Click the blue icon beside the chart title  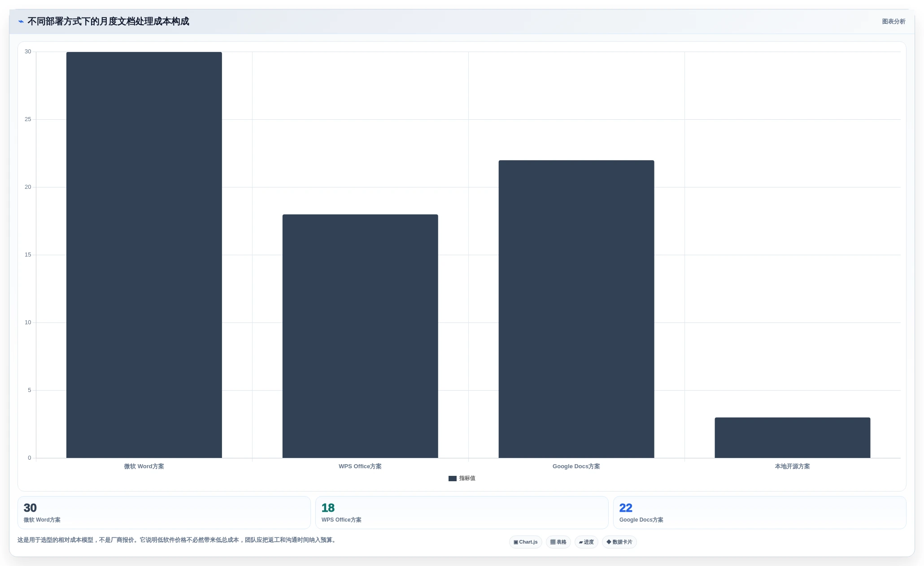(21, 22)
